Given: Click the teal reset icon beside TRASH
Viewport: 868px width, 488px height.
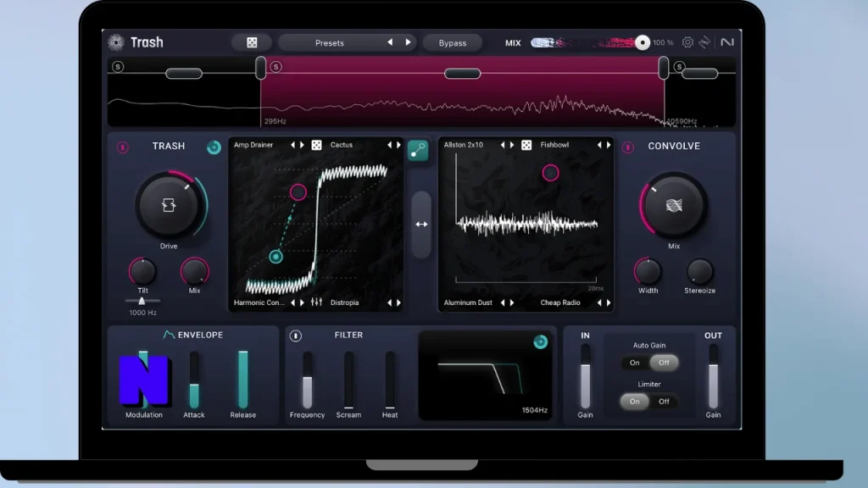Looking at the screenshot, I should [214, 147].
